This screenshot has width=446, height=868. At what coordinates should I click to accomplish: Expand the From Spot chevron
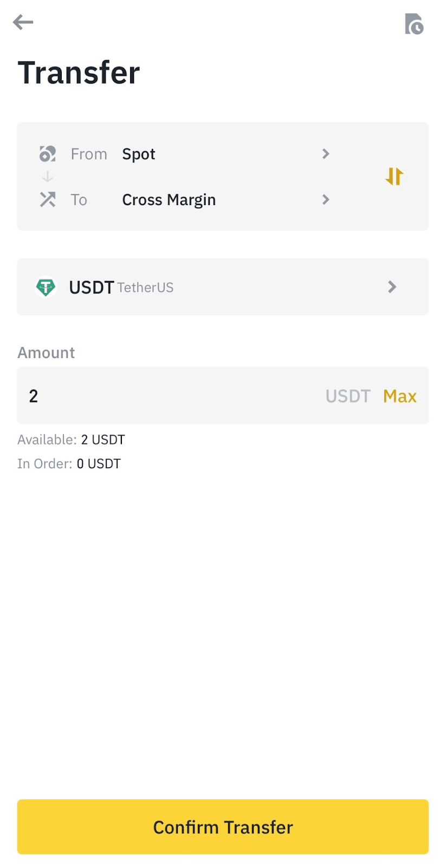pyautogui.click(x=326, y=154)
